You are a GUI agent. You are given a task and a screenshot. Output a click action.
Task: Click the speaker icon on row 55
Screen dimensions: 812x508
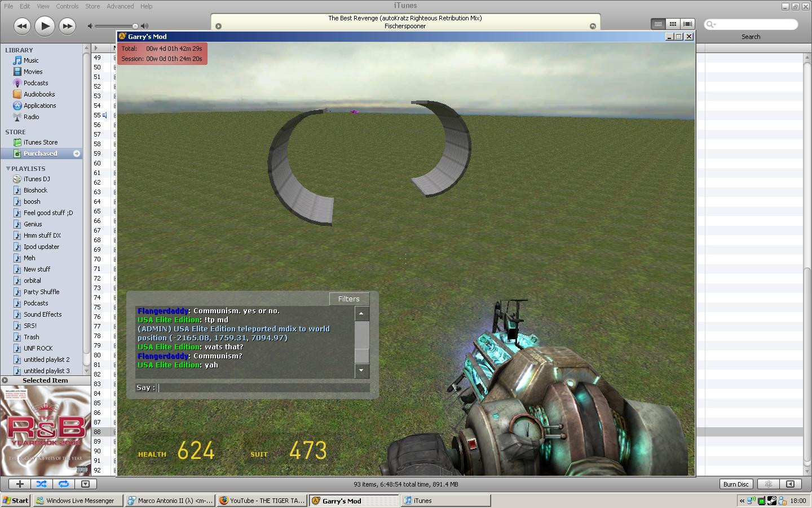105,115
